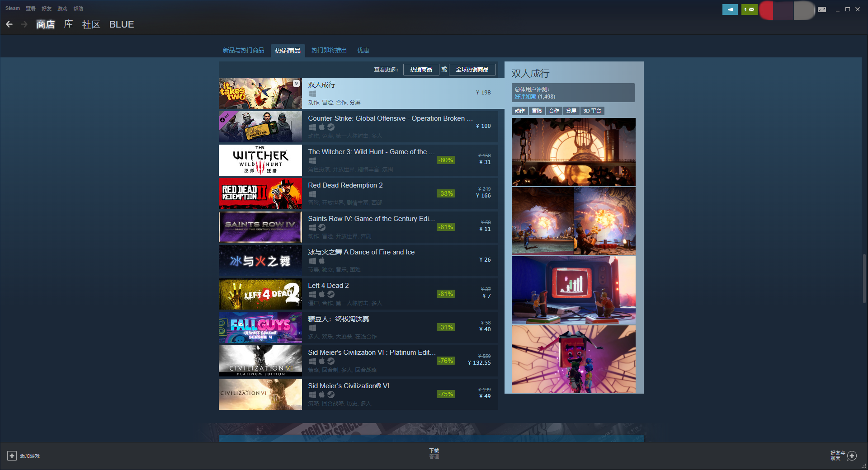
Task: Click the Apple icon in Civilization VI Platinum row
Action: [x=321, y=361]
